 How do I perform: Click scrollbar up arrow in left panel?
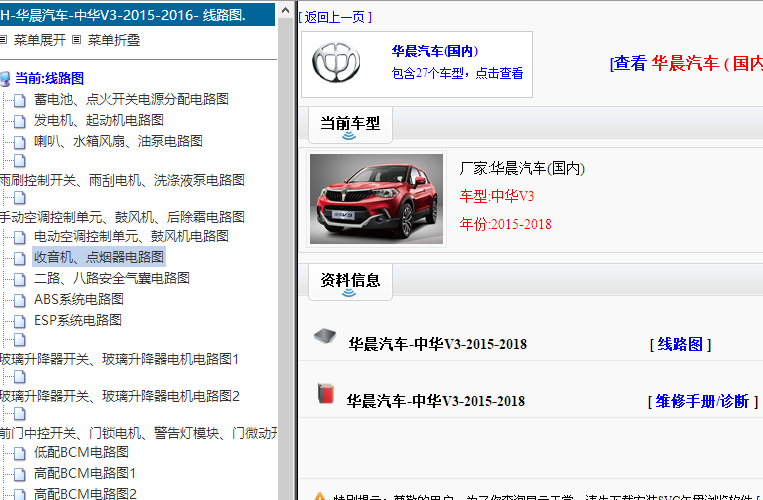point(285,10)
